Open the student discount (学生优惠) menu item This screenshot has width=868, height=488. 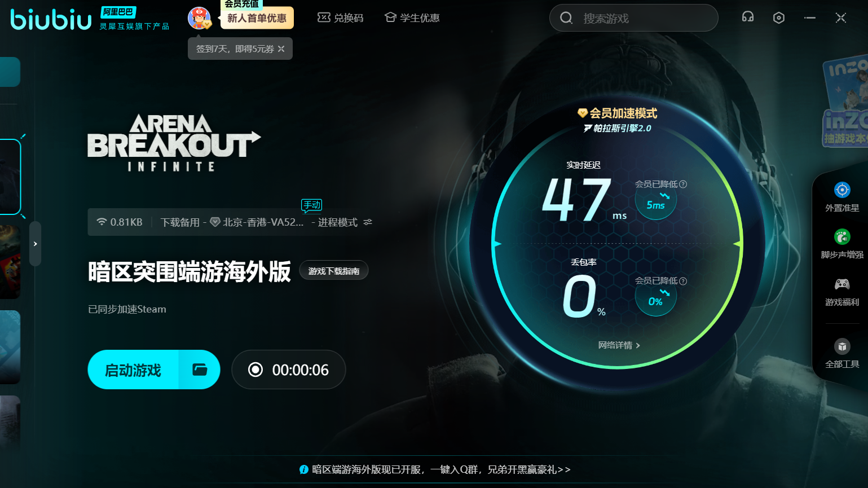[412, 18]
